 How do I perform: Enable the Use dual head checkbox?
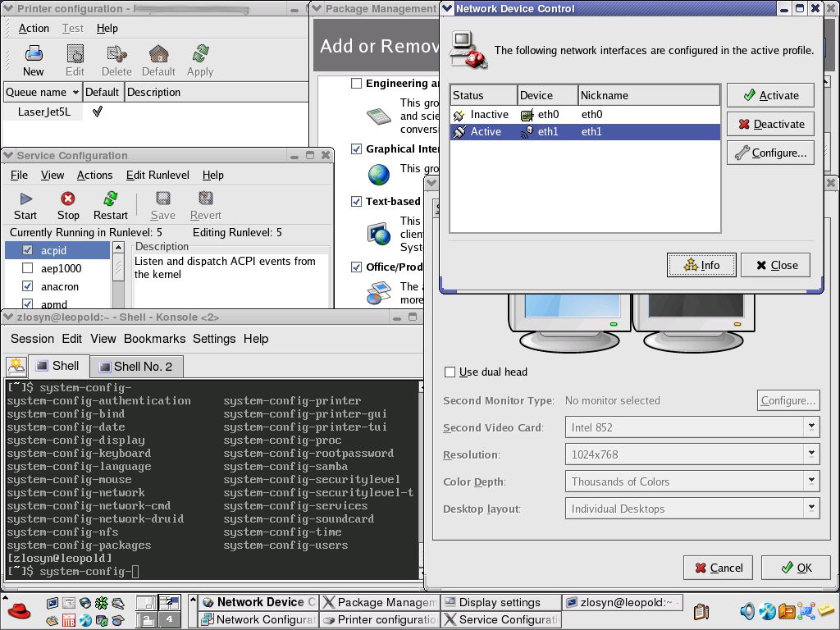[450, 372]
